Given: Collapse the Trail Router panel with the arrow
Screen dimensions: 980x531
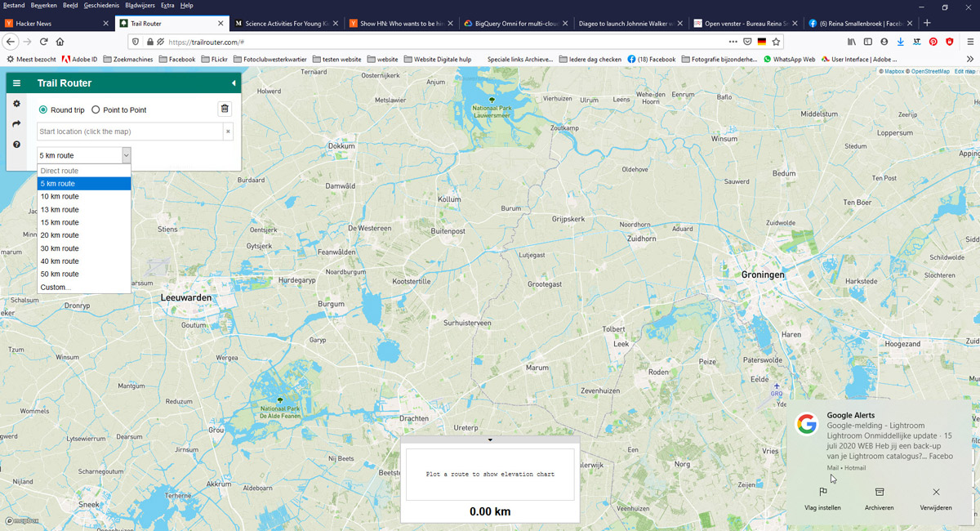Looking at the screenshot, I should pos(234,83).
